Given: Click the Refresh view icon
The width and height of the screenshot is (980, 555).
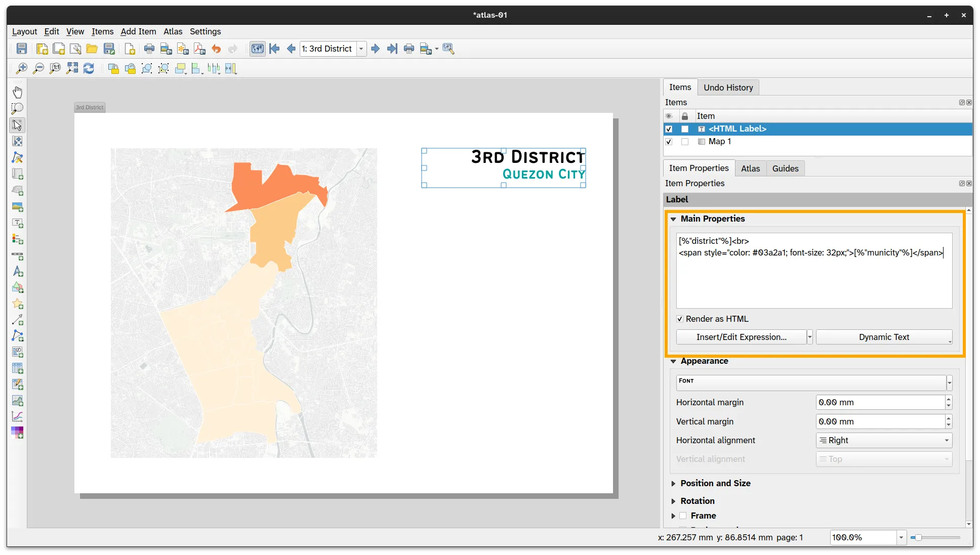Looking at the screenshot, I should click(89, 68).
